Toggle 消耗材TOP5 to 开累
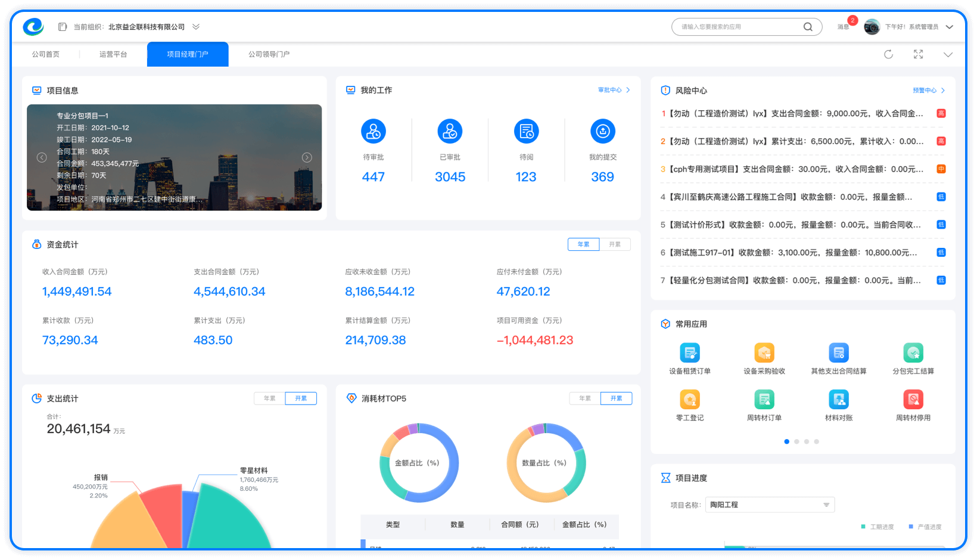 617,399
